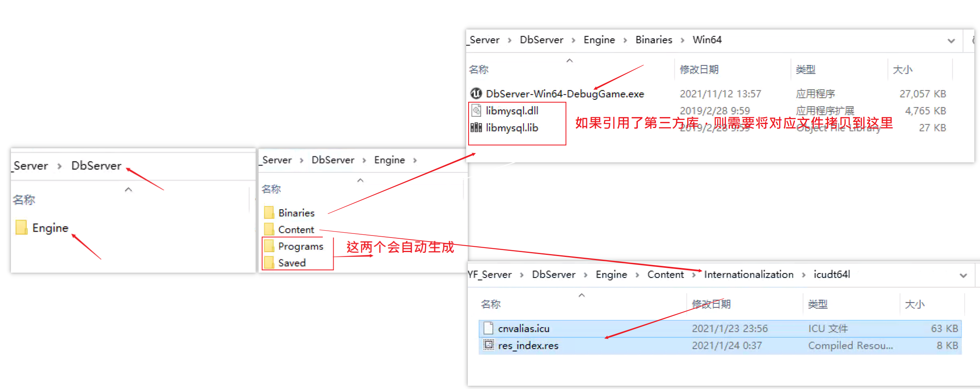Image resolution: width=980 pixels, height=389 pixels.
Task: Click the Binaries folder icon
Action: tap(269, 212)
